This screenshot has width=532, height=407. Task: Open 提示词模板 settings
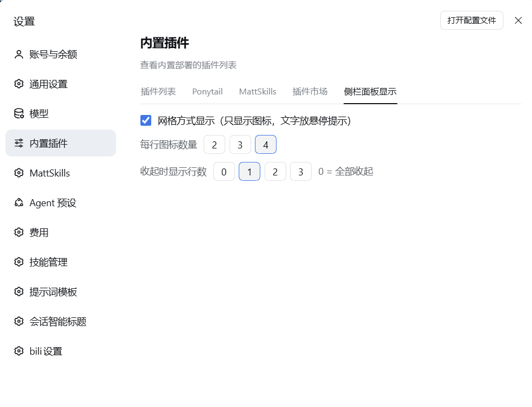(x=60, y=291)
